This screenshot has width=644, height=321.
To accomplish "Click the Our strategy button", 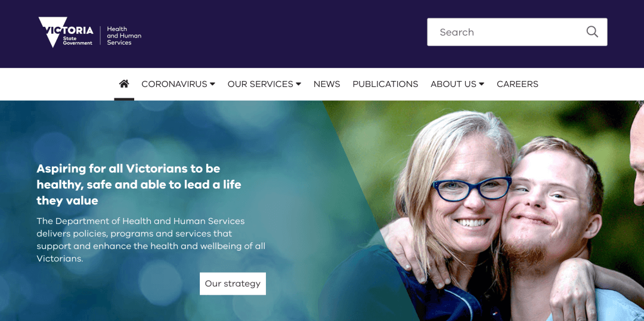I will (x=233, y=283).
